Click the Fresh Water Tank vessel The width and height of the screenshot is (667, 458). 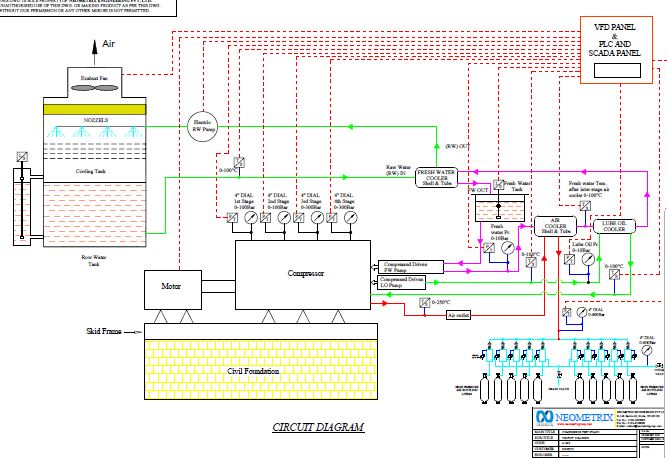(x=501, y=208)
